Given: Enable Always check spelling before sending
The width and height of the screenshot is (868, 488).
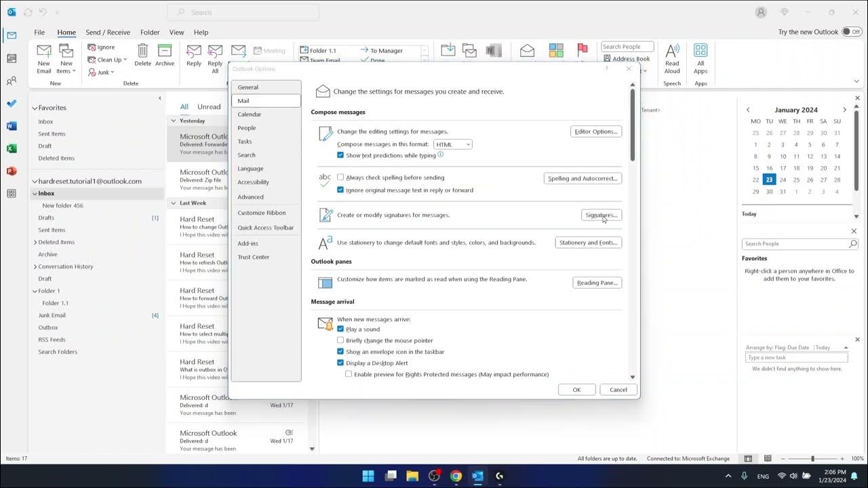Looking at the screenshot, I should (x=340, y=178).
